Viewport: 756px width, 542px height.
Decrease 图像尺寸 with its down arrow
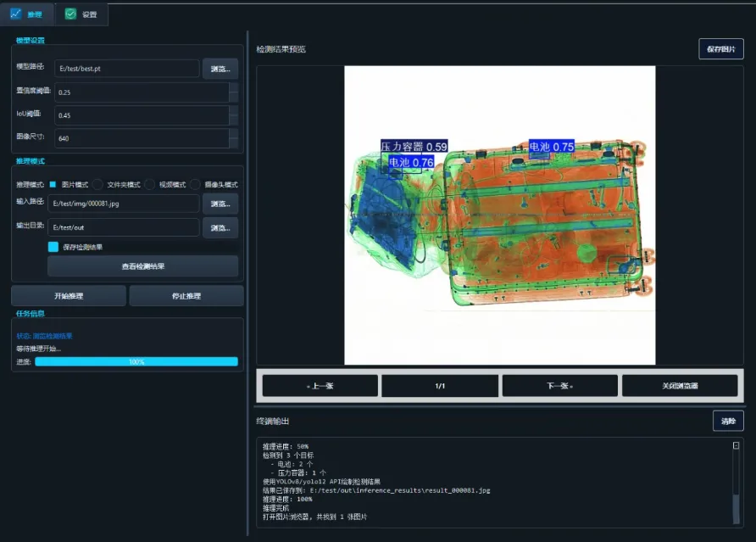coord(233,143)
